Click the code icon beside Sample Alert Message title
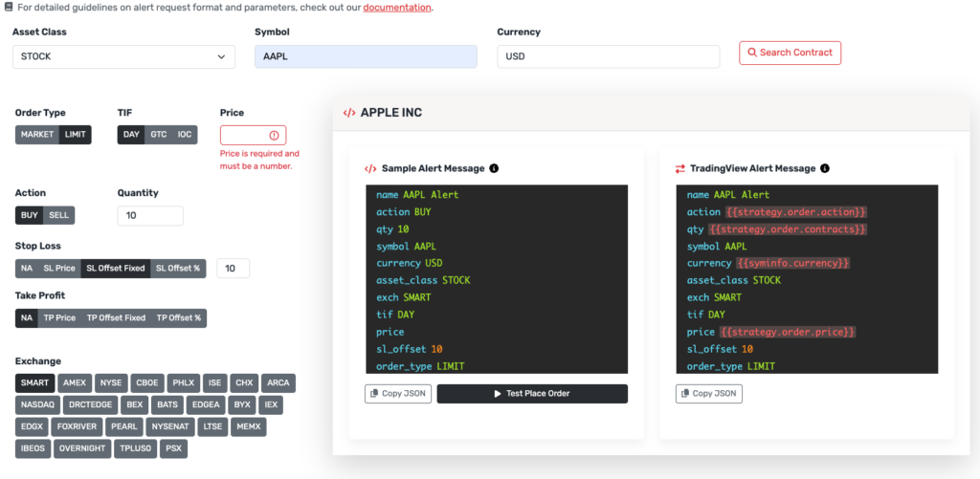 (370, 168)
